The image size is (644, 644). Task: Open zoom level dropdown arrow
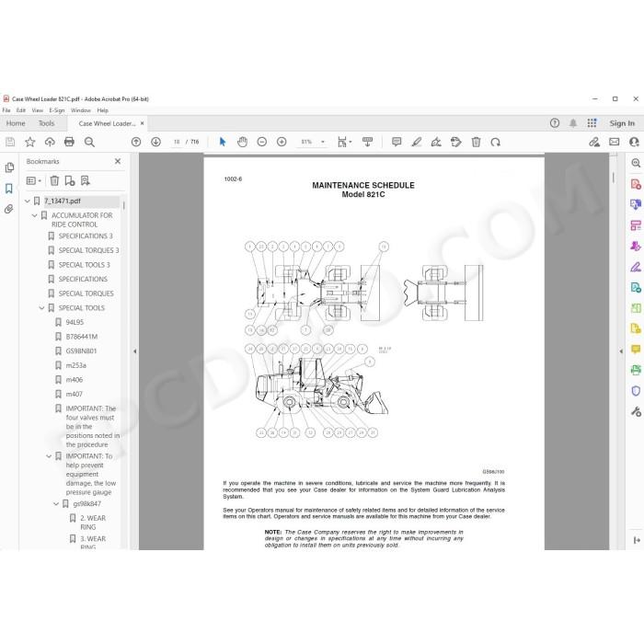pos(323,142)
